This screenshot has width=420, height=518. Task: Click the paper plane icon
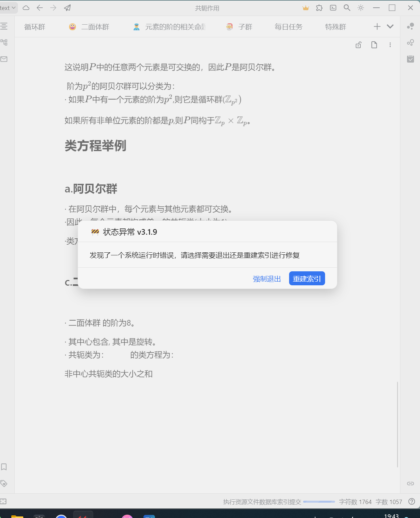pyautogui.click(x=67, y=8)
